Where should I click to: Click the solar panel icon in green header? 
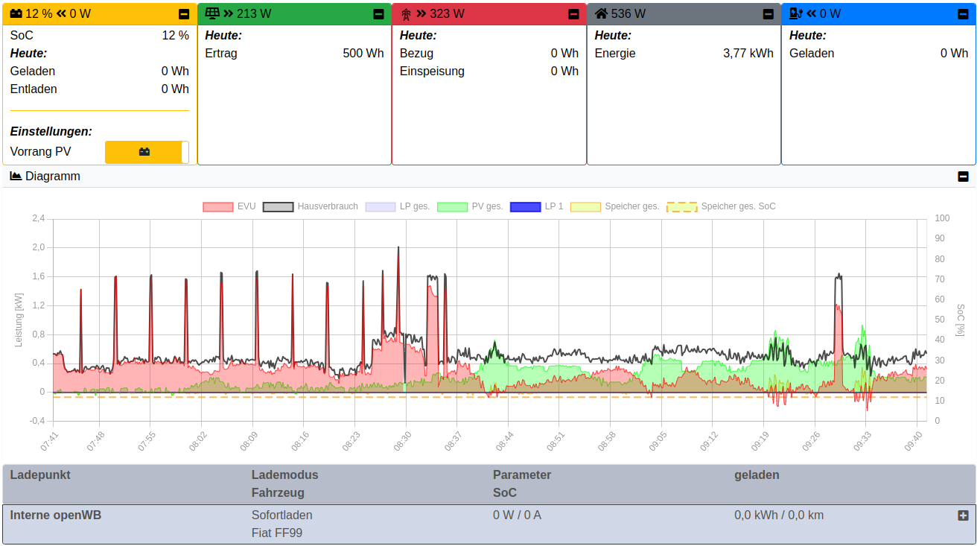click(212, 14)
